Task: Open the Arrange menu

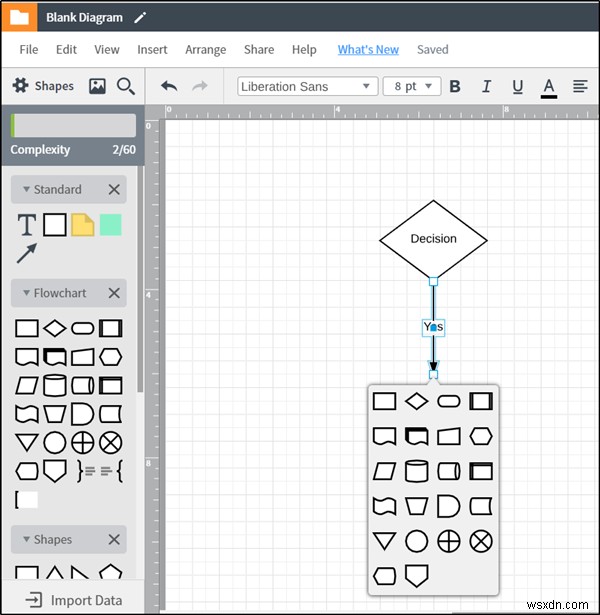Action: 205,50
